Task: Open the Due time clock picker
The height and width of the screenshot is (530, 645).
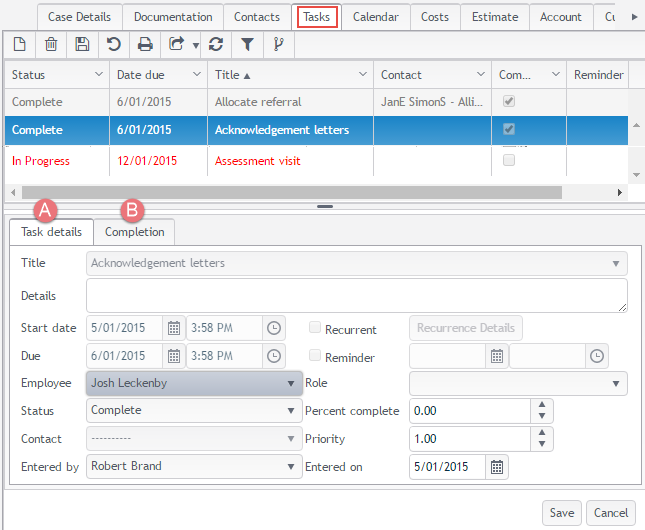Action: pyautogui.click(x=273, y=356)
